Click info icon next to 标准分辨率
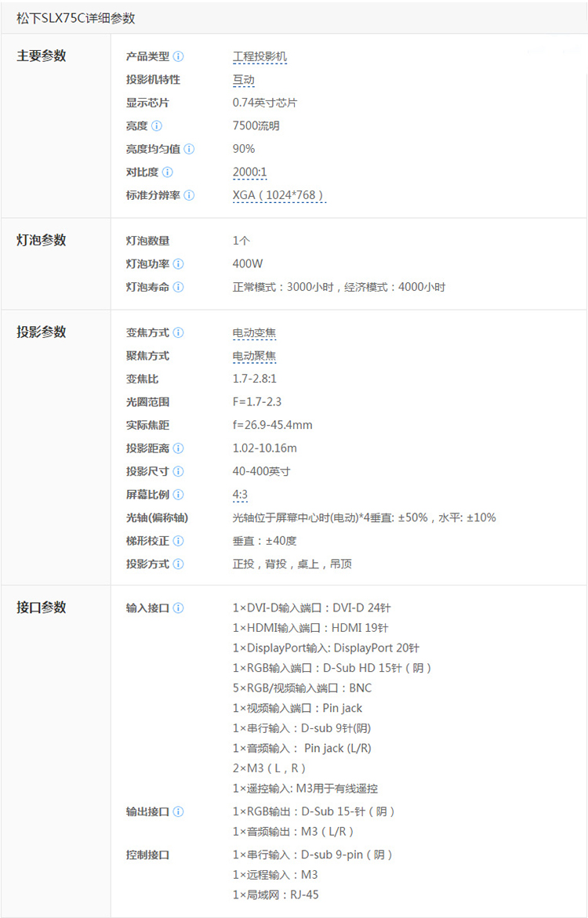 tap(189, 195)
